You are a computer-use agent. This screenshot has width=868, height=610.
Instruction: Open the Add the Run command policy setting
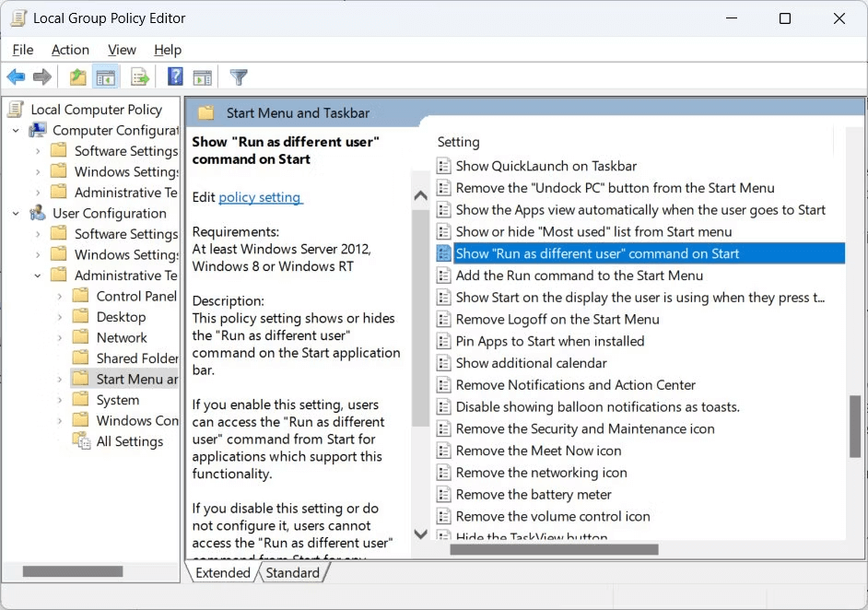point(578,275)
